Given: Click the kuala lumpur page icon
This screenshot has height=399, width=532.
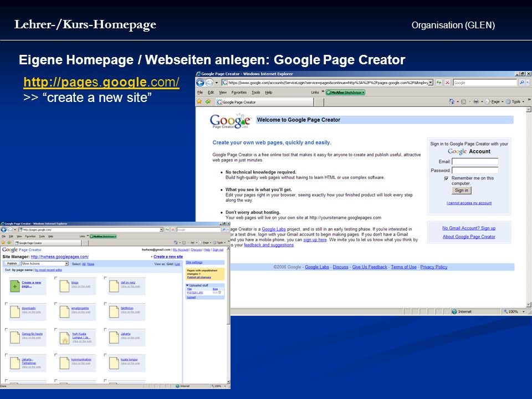Looking at the screenshot, I should 114,363.
